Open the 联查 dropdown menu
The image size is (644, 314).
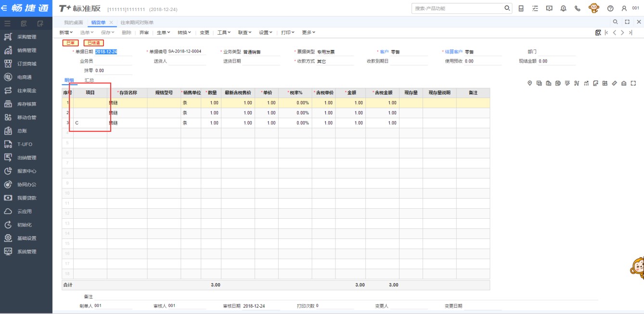245,33
